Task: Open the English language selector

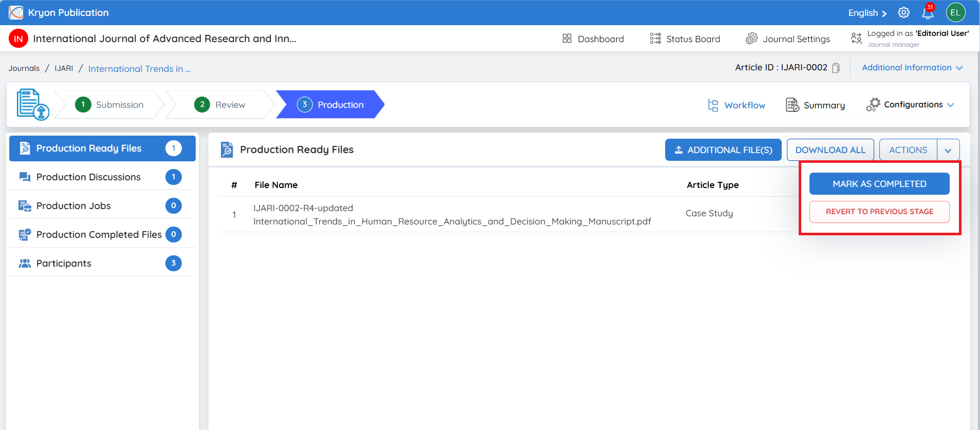Action: (x=867, y=13)
